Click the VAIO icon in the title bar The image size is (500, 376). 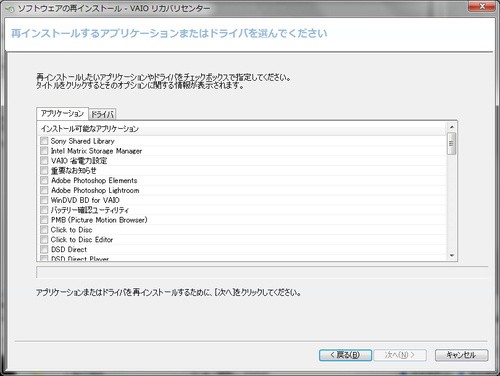tap(9, 9)
